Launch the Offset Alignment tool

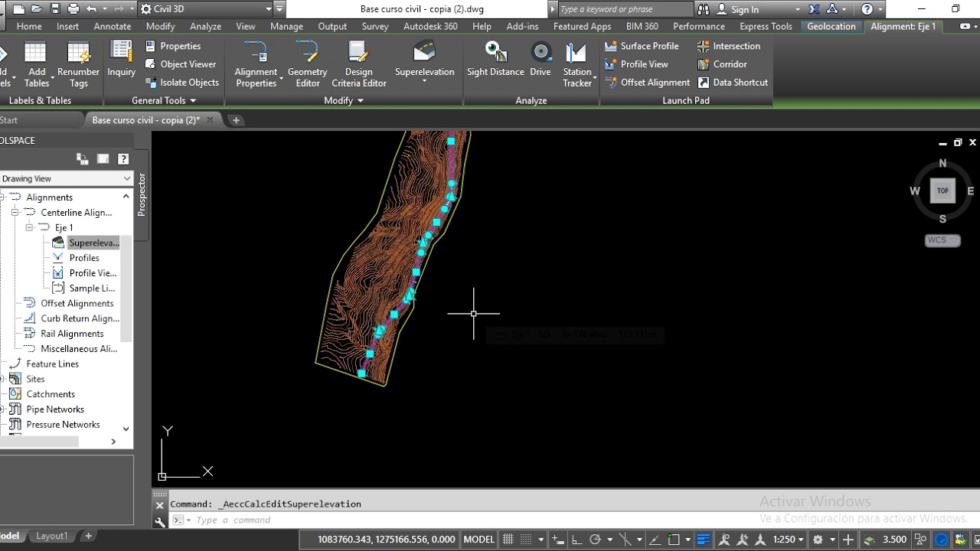(x=648, y=83)
